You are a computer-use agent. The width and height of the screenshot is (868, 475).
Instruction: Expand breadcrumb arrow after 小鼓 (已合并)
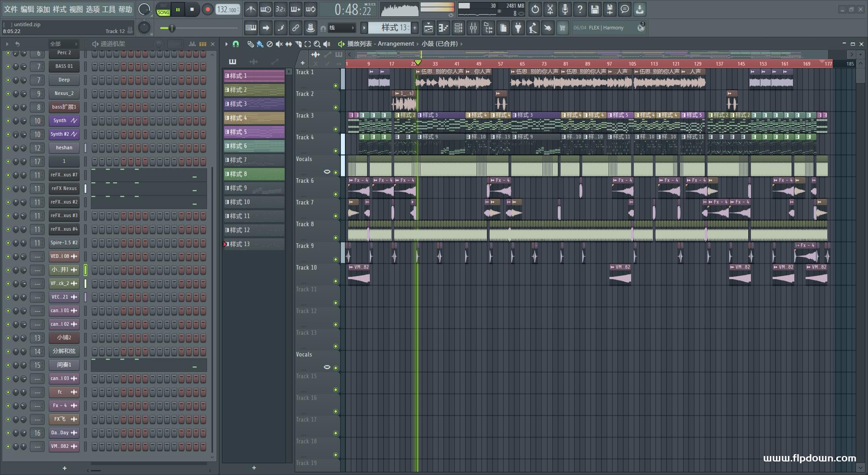tap(462, 44)
